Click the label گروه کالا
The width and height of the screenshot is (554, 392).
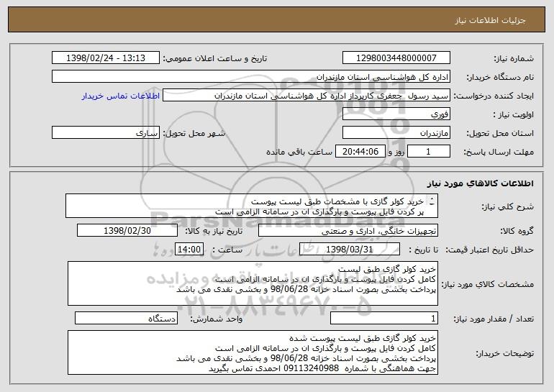coord(517,232)
